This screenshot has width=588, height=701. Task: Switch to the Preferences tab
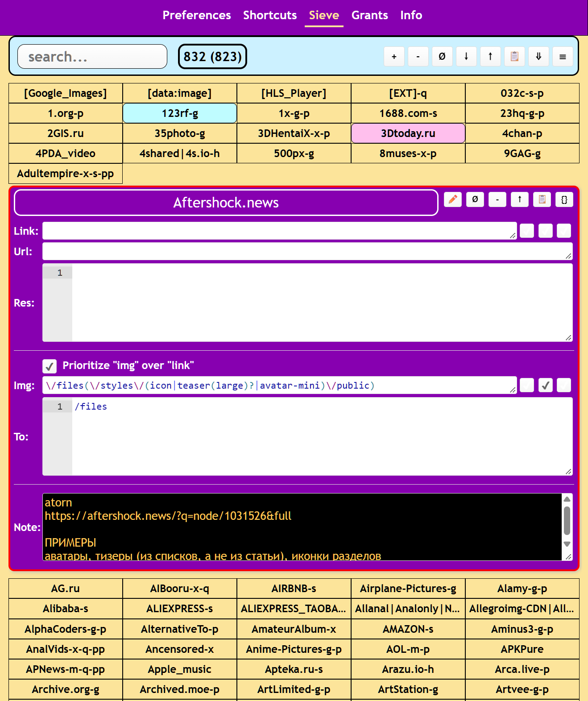[197, 15]
